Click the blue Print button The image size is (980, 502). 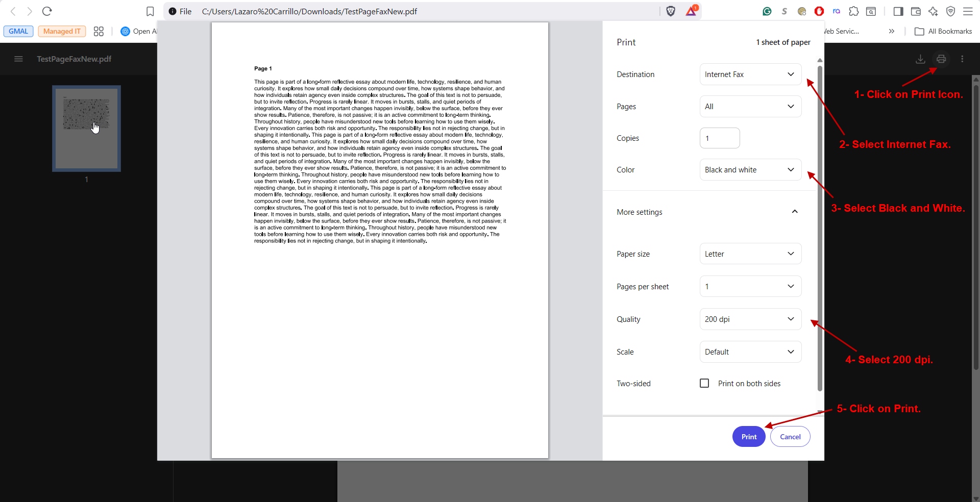(x=749, y=437)
